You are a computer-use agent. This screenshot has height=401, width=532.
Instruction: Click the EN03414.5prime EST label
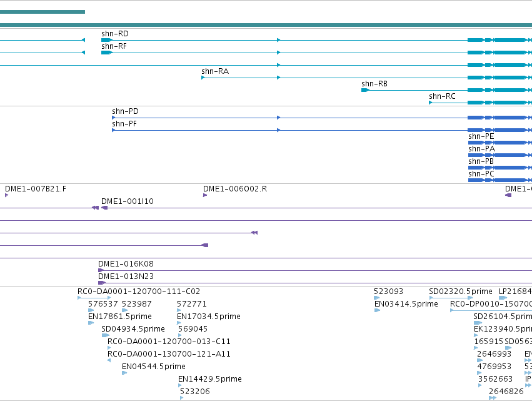pos(406,304)
